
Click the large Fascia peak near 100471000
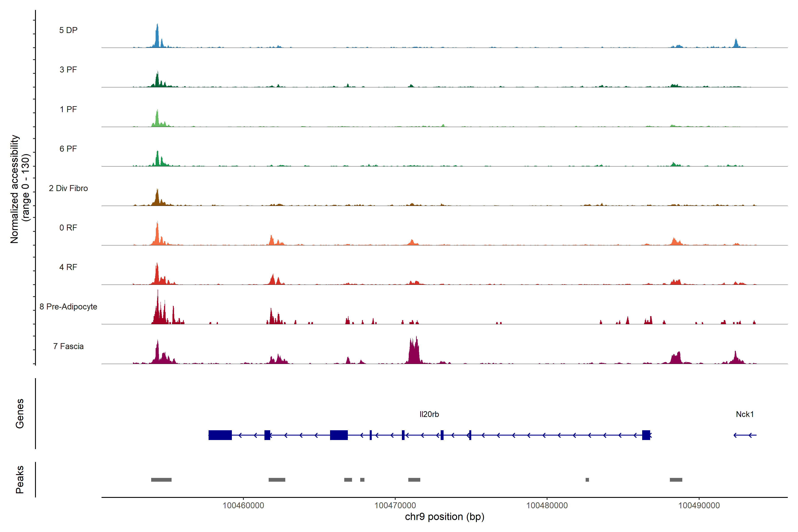414,353
